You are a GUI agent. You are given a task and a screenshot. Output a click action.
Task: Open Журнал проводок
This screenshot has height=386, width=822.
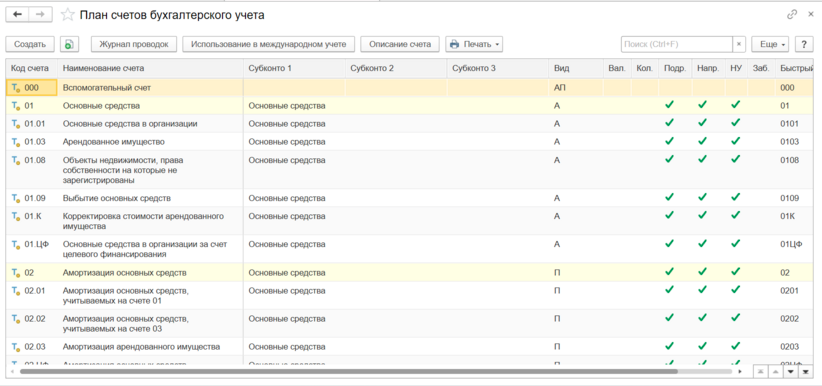(134, 45)
